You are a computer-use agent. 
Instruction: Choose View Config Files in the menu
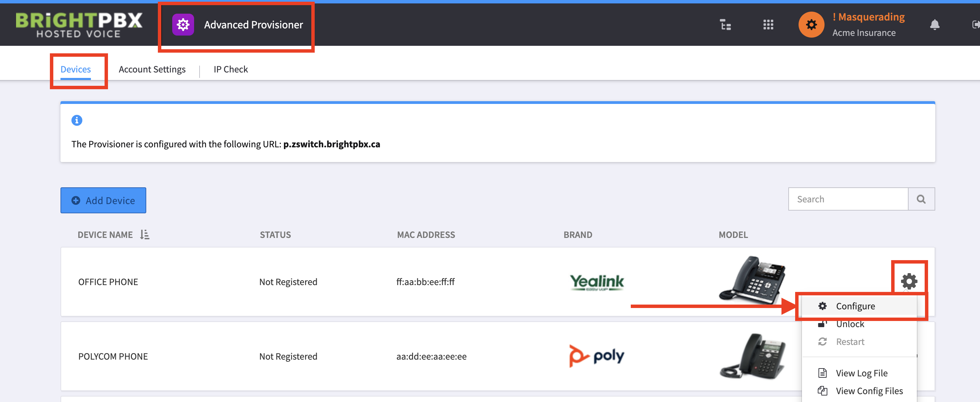[859, 391]
